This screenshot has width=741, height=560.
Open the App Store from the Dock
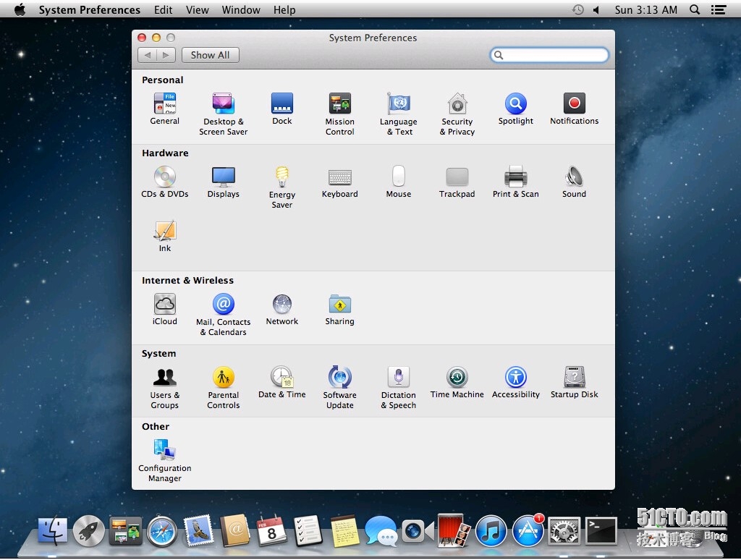[x=528, y=531]
